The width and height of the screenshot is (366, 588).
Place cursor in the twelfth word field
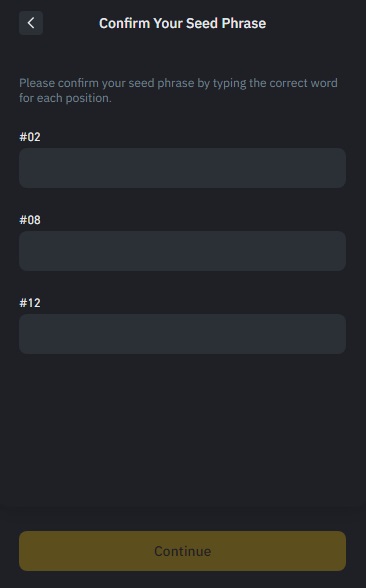coord(182,334)
